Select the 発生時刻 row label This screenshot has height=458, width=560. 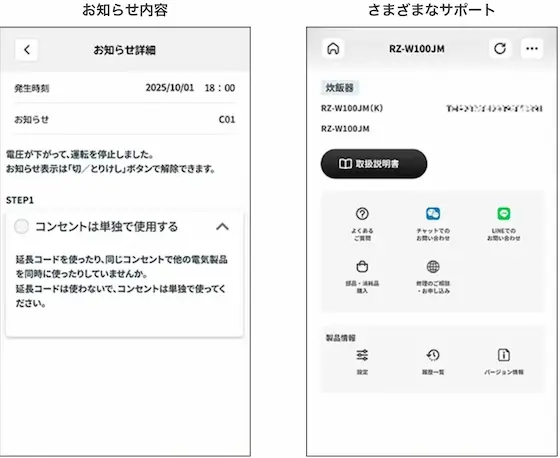tap(32, 88)
